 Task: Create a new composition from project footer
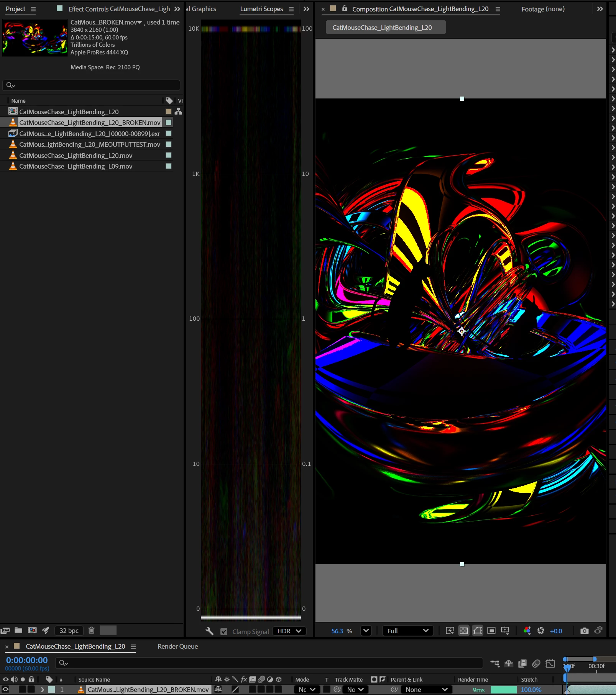[x=32, y=630]
